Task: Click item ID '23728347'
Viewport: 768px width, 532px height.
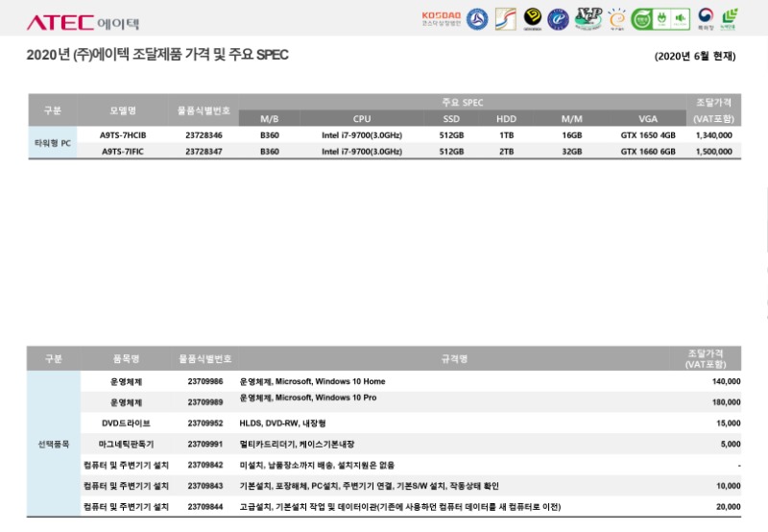Action: [204, 152]
